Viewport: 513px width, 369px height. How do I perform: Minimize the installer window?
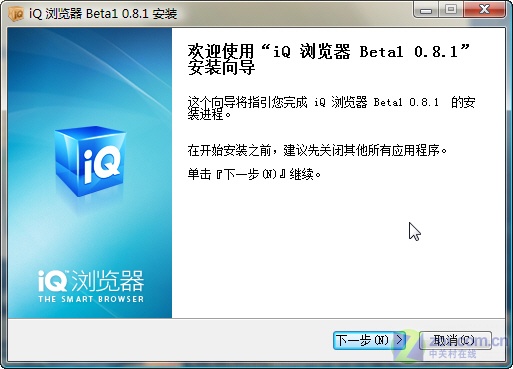pyautogui.click(x=426, y=10)
